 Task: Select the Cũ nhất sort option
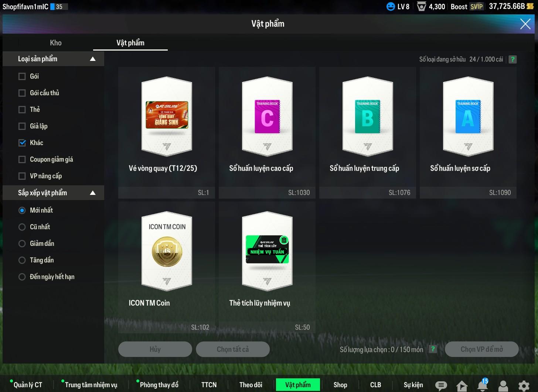[x=22, y=227]
